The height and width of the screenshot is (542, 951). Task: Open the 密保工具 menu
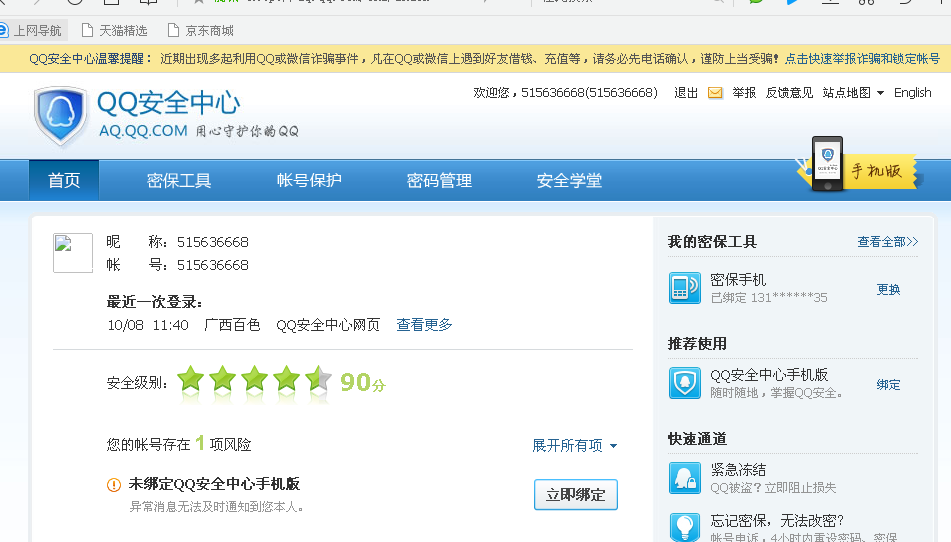point(178,180)
